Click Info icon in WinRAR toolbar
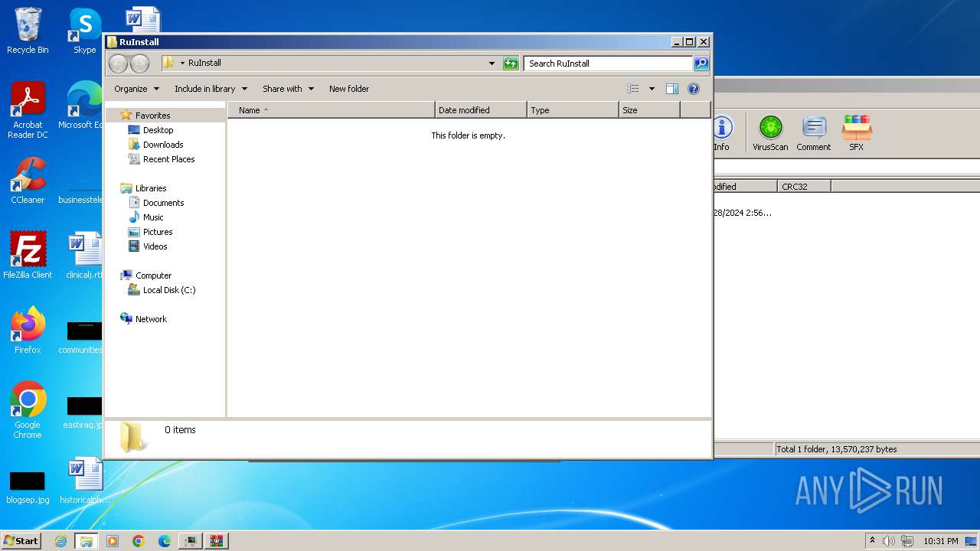Image resolution: width=980 pixels, height=551 pixels. [x=722, y=133]
